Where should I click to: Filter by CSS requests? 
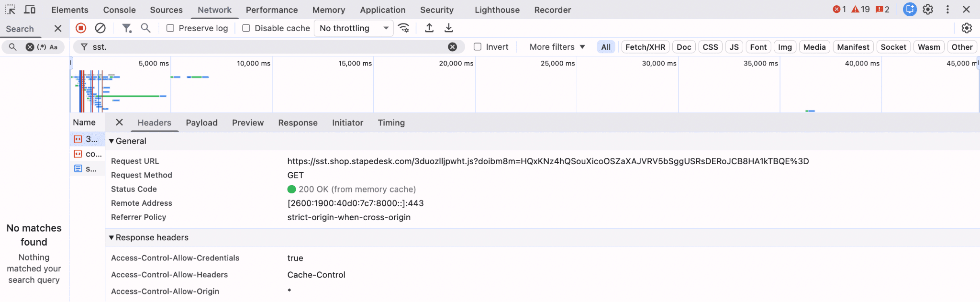coord(710,47)
